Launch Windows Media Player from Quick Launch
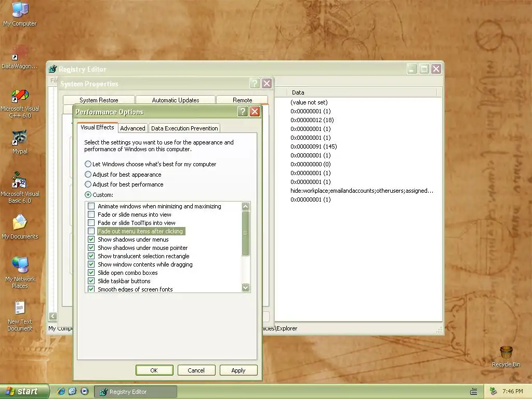Viewport: 532px width, 399px height. 85,391
